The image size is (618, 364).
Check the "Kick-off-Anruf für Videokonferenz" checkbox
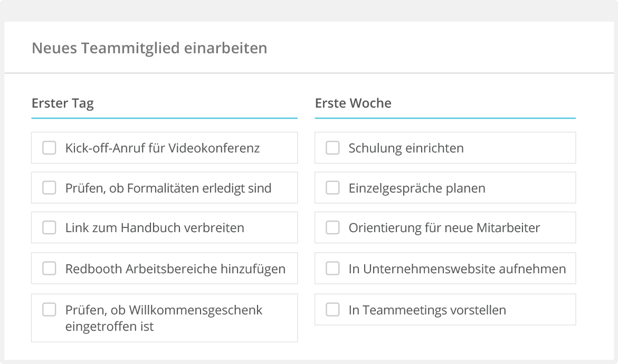pyautogui.click(x=49, y=148)
